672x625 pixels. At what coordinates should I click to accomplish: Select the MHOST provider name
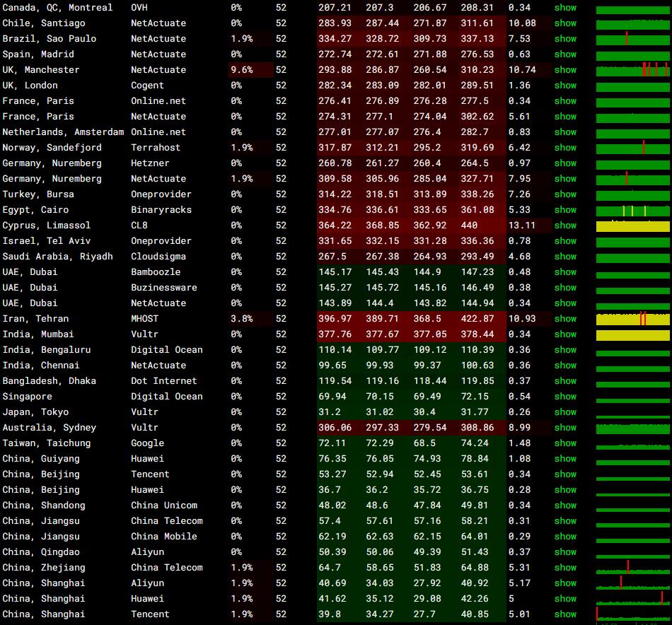point(144,319)
